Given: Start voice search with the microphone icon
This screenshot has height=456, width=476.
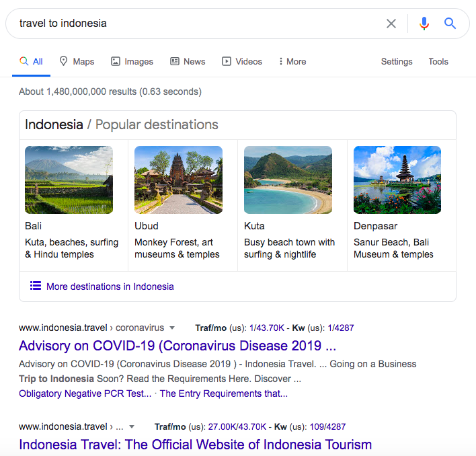Looking at the screenshot, I should point(424,24).
